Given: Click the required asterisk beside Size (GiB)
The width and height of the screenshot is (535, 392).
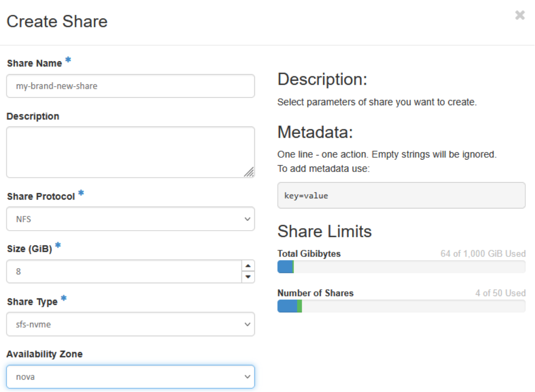Looking at the screenshot, I should point(58,246).
